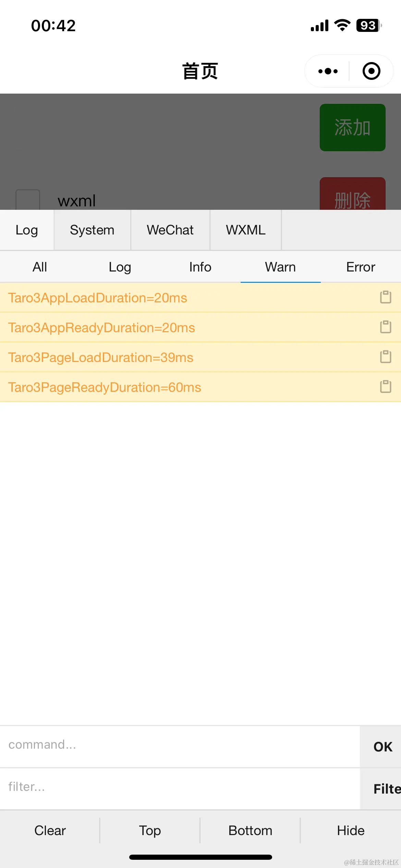401x868 pixels.
Task: Tap the Wi-Fi status icon
Action: pyautogui.click(x=342, y=25)
